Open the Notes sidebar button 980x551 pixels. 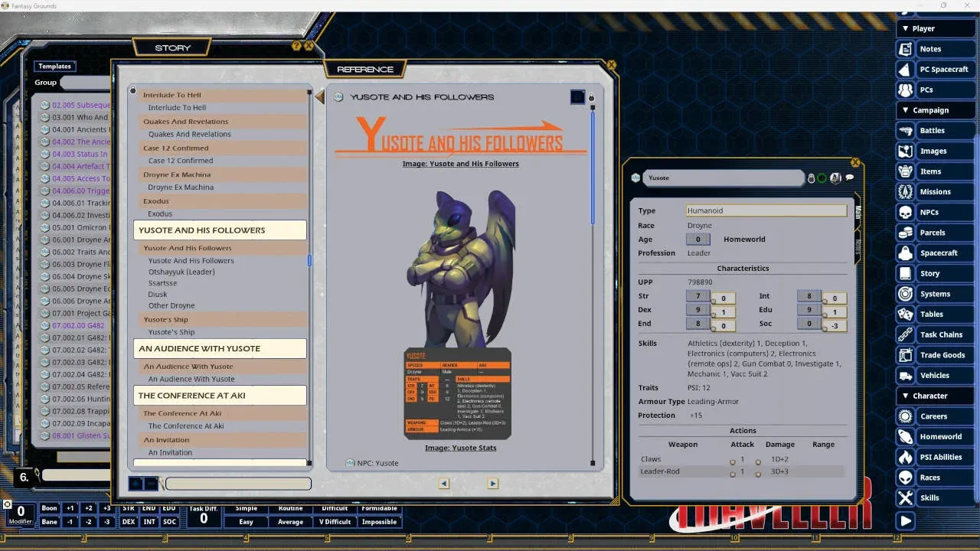(x=936, y=49)
